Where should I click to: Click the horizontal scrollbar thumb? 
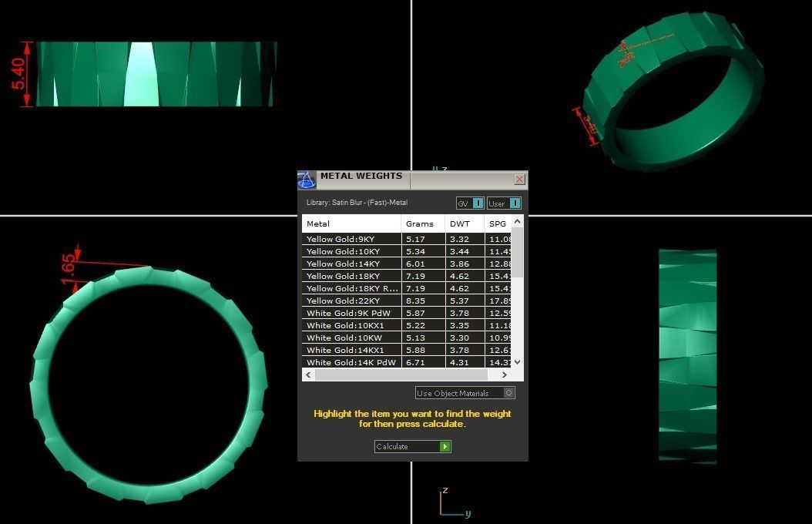(401, 375)
